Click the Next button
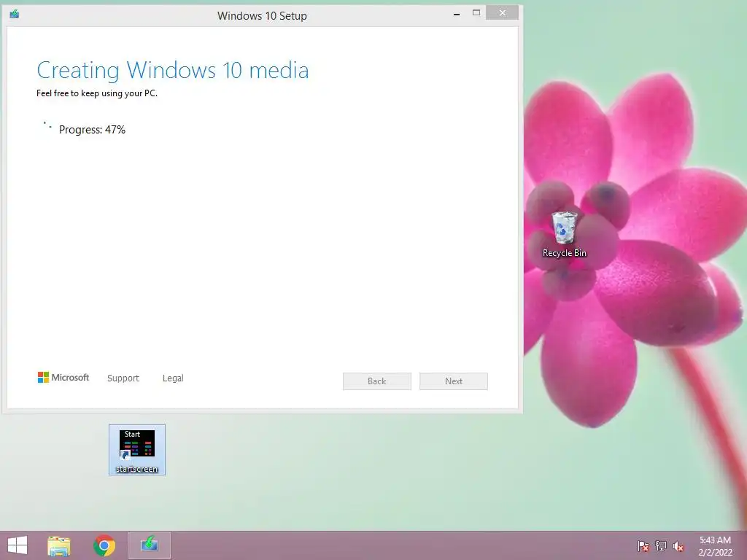 coord(454,381)
